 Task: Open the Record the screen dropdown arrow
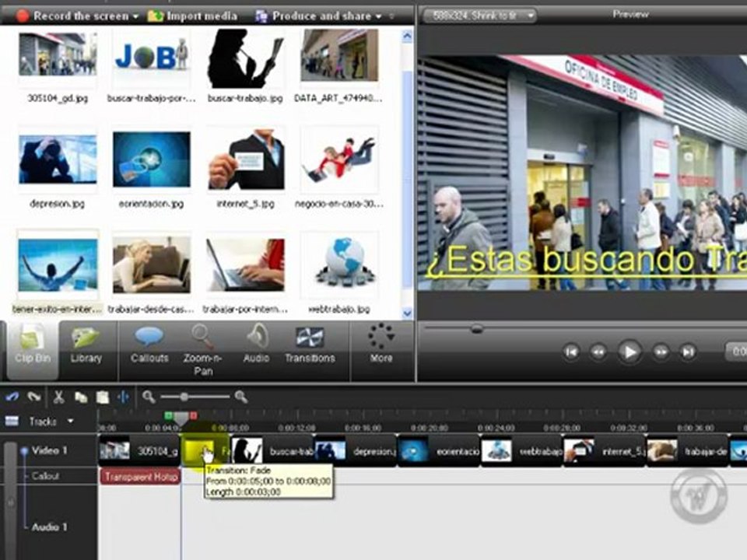coord(135,16)
